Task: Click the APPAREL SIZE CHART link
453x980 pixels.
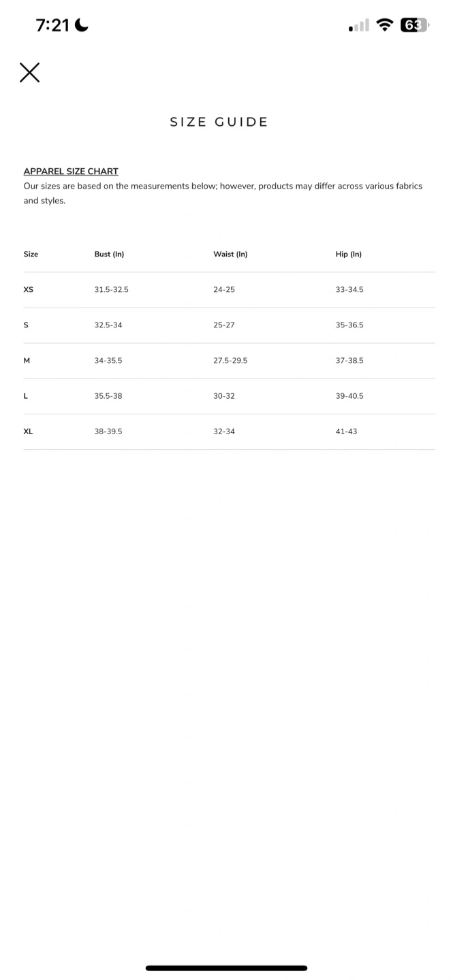Action: pyautogui.click(x=71, y=171)
